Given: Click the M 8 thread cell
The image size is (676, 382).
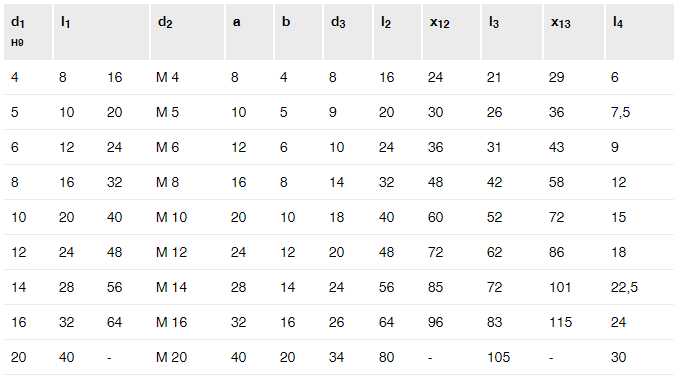Looking at the screenshot, I should click(x=167, y=182).
